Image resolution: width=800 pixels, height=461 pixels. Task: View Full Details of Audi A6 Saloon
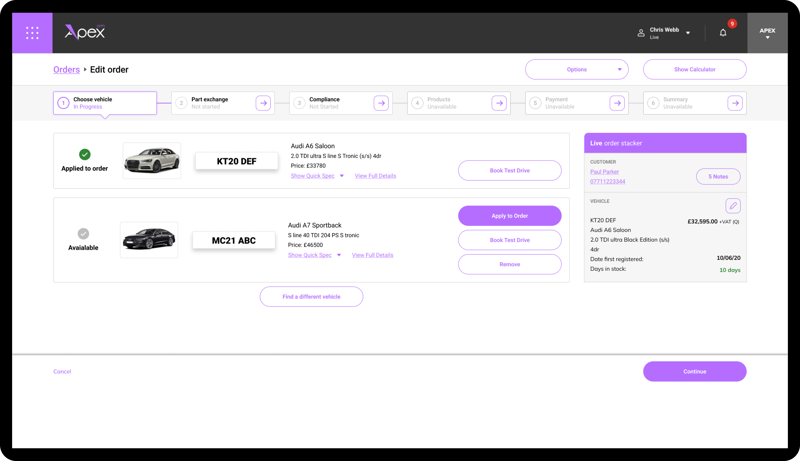coord(376,176)
